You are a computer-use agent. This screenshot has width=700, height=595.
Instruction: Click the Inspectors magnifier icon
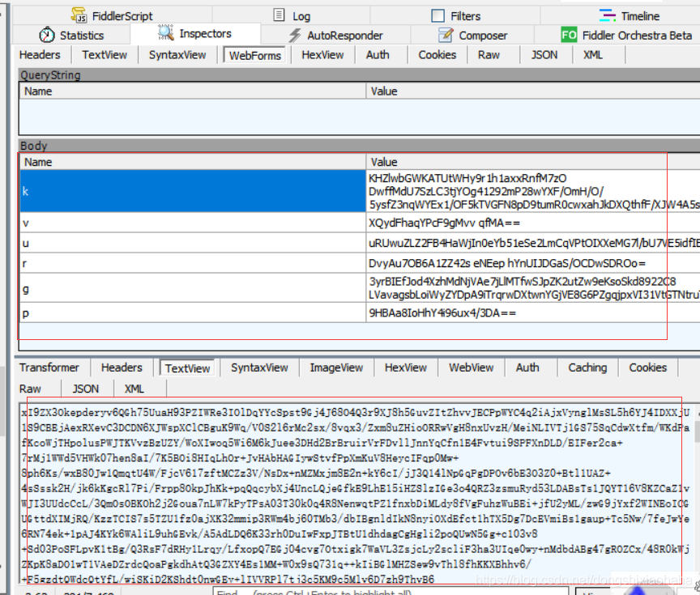tap(165, 32)
